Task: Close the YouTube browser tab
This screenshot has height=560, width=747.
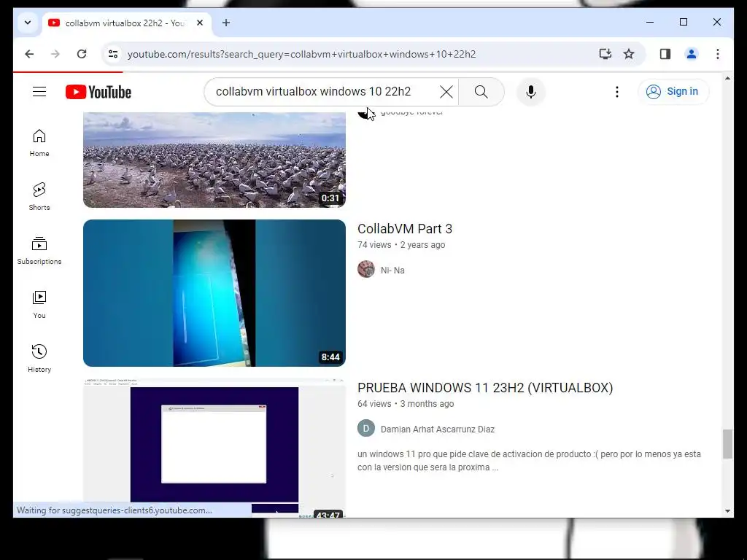Action: 200,23
